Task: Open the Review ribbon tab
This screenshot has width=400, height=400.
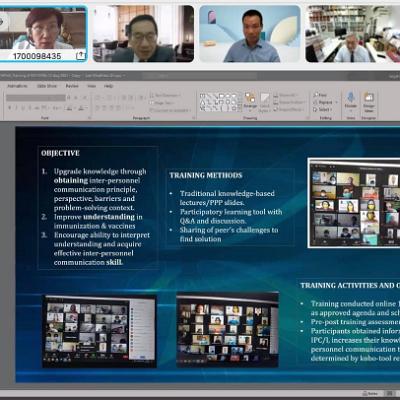Action: 72,86
